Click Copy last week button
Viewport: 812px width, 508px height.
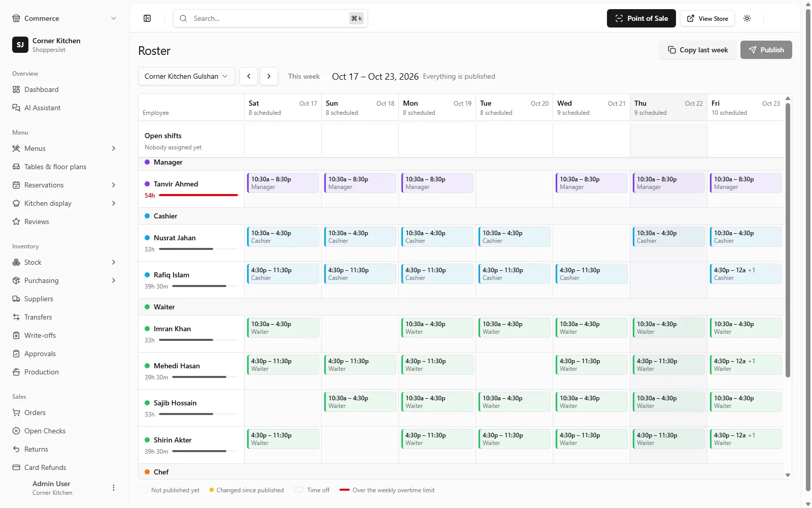pyautogui.click(x=698, y=50)
